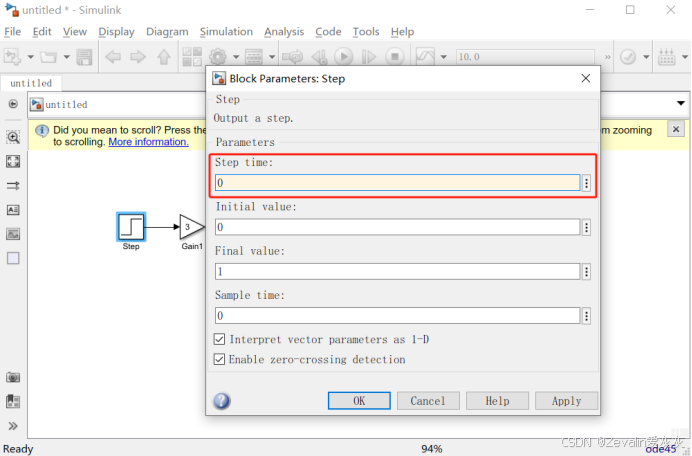Select the untitled model tab
Image resolution: width=692 pixels, height=456 pixels.
point(31,83)
